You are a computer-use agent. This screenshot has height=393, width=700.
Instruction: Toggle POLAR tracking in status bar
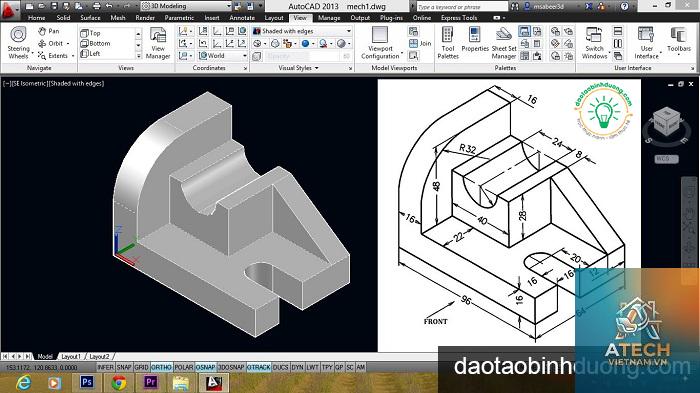(183, 367)
